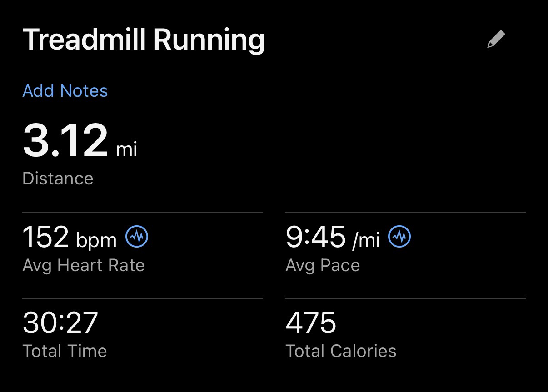Viewport: 548px width, 392px height.
Task: Click the divider line above heart rate
Action: pyautogui.click(x=142, y=212)
